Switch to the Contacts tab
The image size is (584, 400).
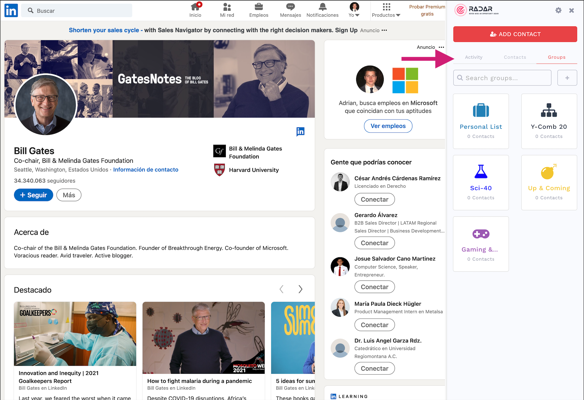tap(515, 57)
